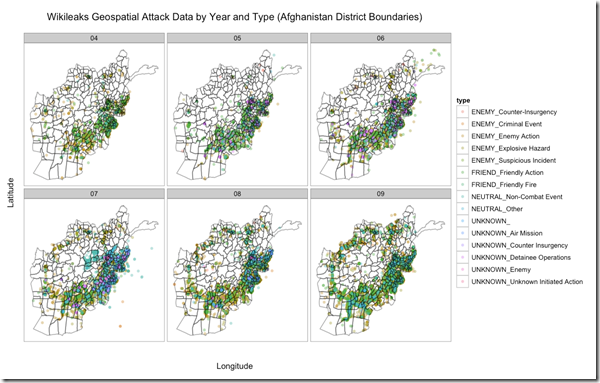Click the legend title 'type'
This screenshot has height=383, width=600.
[463, 101]
